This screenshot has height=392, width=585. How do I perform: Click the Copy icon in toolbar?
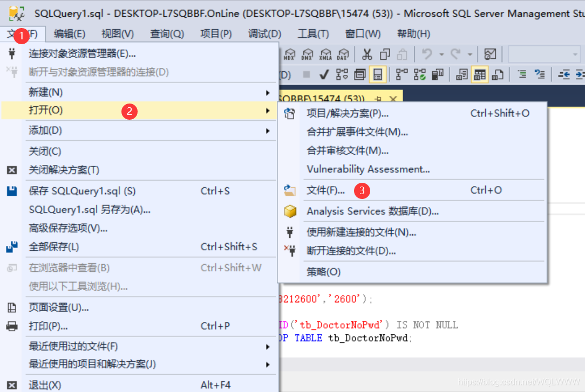tap(385, 54)
